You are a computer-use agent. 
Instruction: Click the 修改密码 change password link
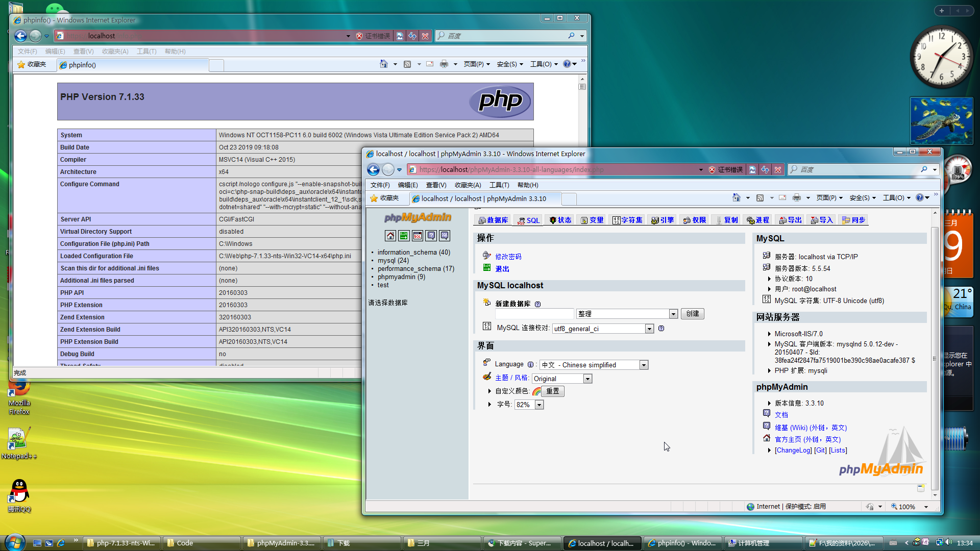click(508, 257)
